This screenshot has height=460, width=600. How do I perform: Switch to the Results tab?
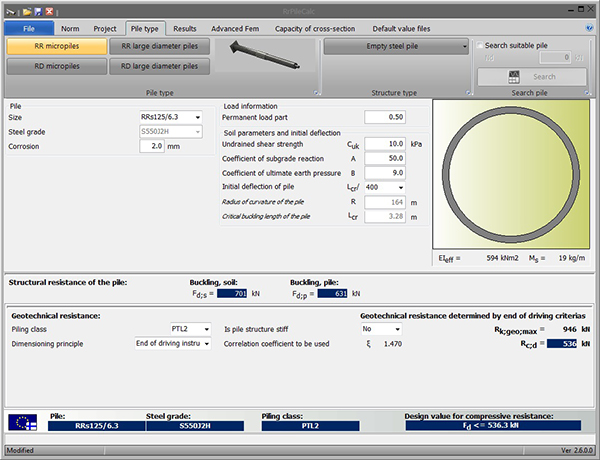[184, 28]
